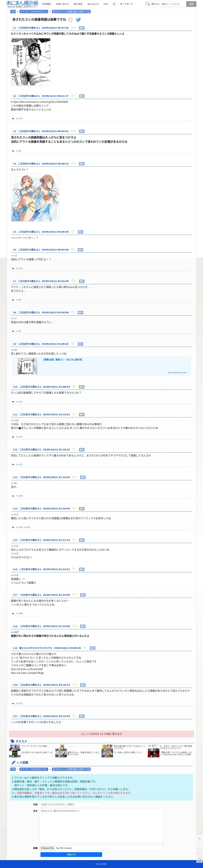The height and width of the screenshot is (868, 203).
Task: Click the heart icon on post 3
Action: pyautogui.click(x=72, y=131)
